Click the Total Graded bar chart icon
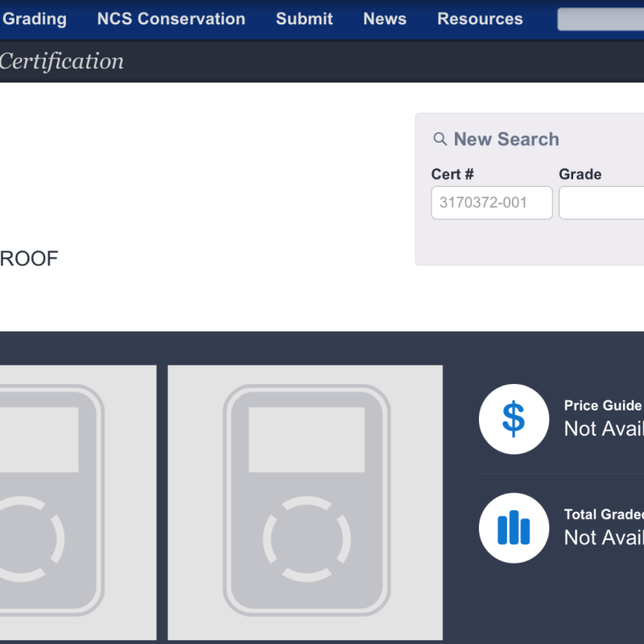 point(514,528)
